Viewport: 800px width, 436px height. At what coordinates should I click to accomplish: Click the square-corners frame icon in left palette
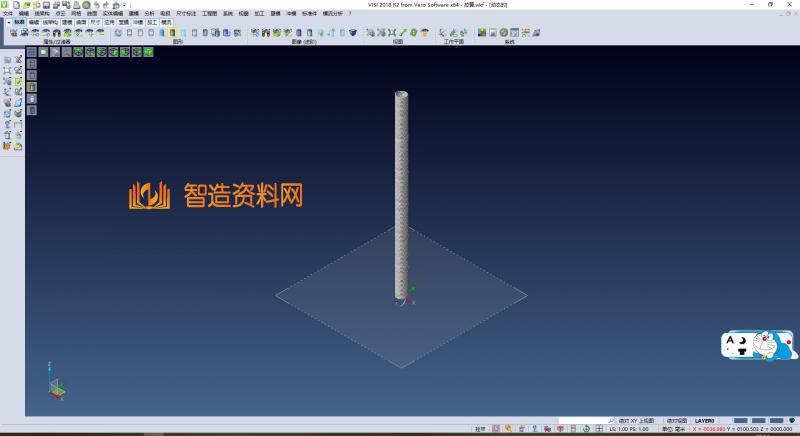click(x=7, y=70)
